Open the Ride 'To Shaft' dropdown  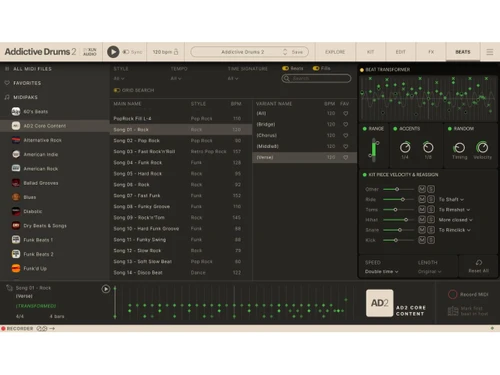[x=451, y=199]
